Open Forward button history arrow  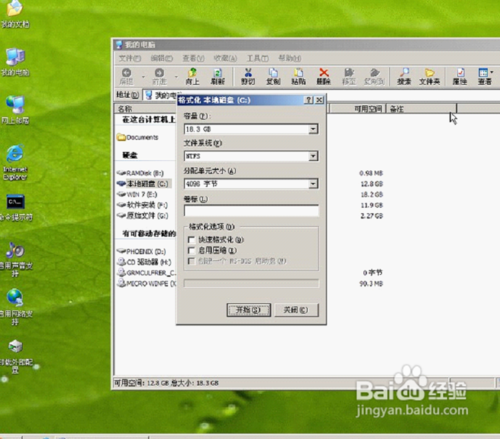(176, 77)
